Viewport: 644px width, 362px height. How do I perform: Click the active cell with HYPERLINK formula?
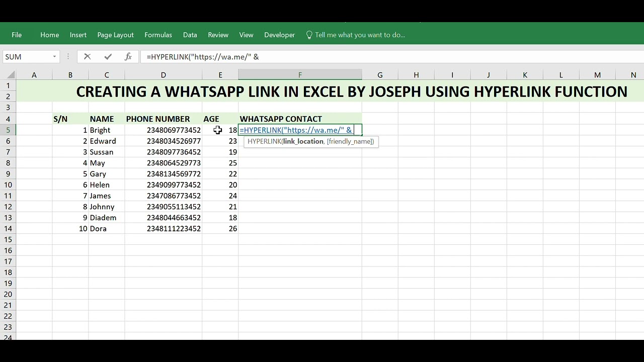pos(300,130)
